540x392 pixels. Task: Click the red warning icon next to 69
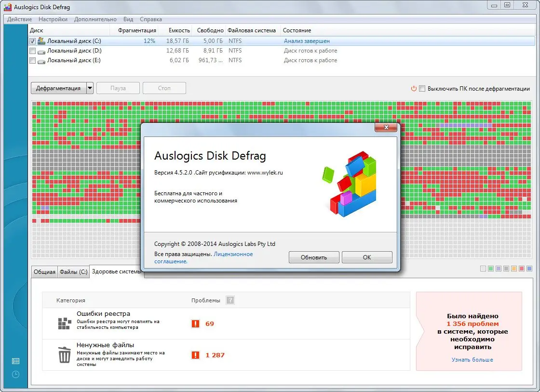click(195, 324)
